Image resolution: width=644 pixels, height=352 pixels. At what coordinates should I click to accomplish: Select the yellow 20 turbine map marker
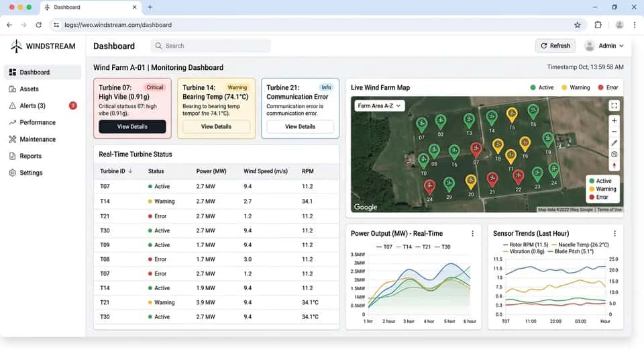pyautogui.click(x=471, y=182)
